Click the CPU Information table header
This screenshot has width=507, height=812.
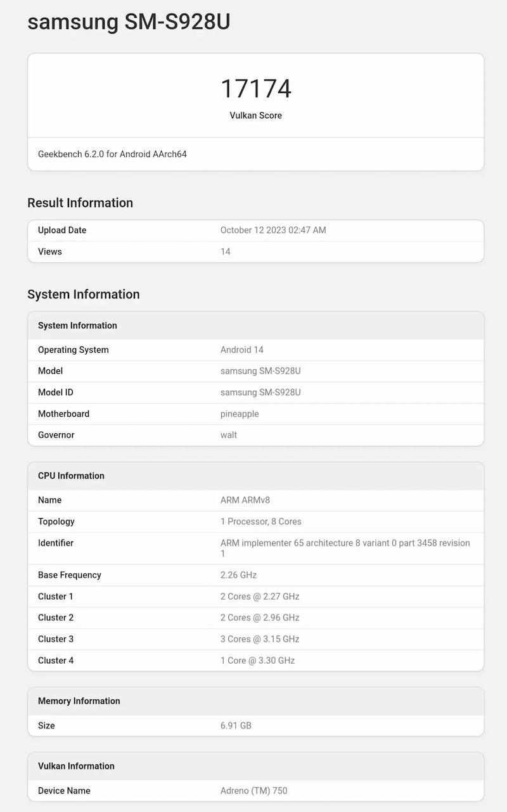[71, 476]
